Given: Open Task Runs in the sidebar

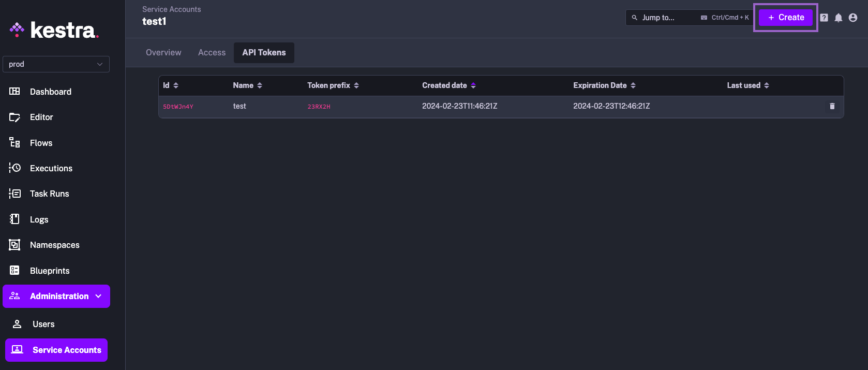Looking at the screenshot, I should click(49, 194).
